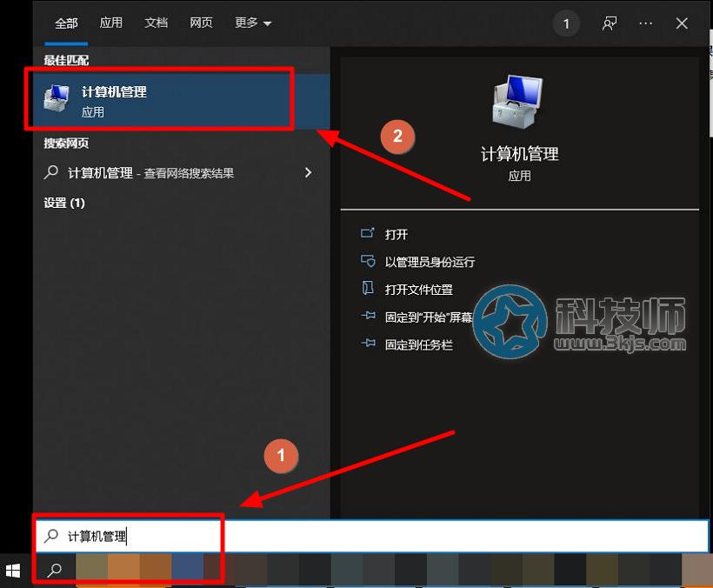Open the Windows Start button
This screenshot has height=588, width=713.
tap(13, 571)
